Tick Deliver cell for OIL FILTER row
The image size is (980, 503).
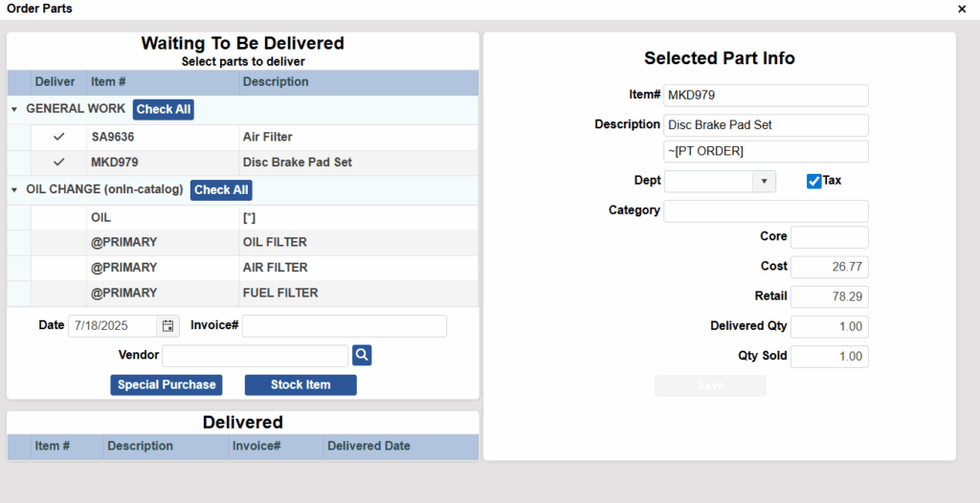(x=58, y=243)
